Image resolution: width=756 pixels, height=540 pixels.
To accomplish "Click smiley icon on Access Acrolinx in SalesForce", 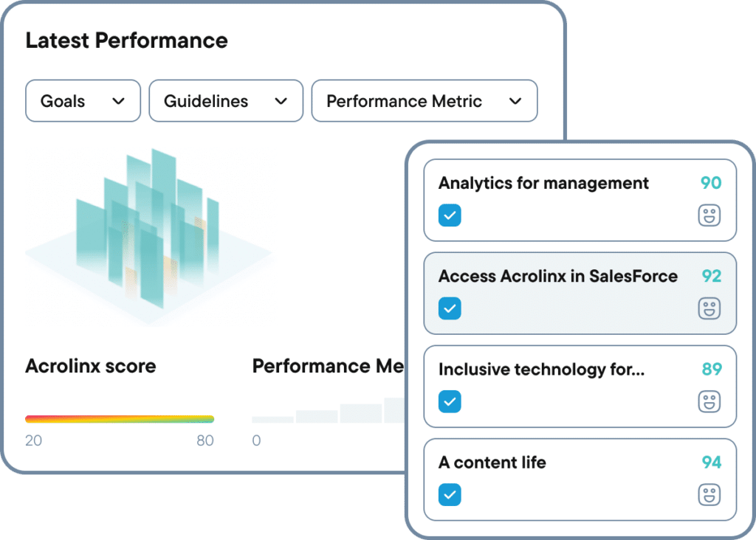I will [x=709, y=308].
